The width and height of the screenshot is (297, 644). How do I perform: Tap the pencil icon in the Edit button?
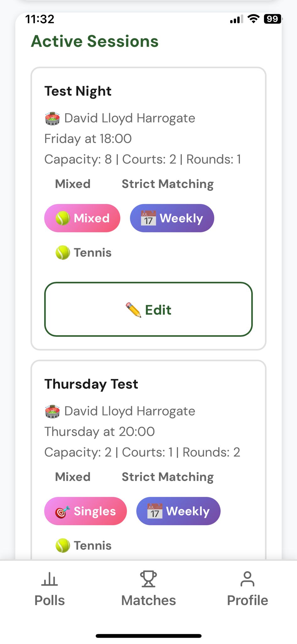133,309
